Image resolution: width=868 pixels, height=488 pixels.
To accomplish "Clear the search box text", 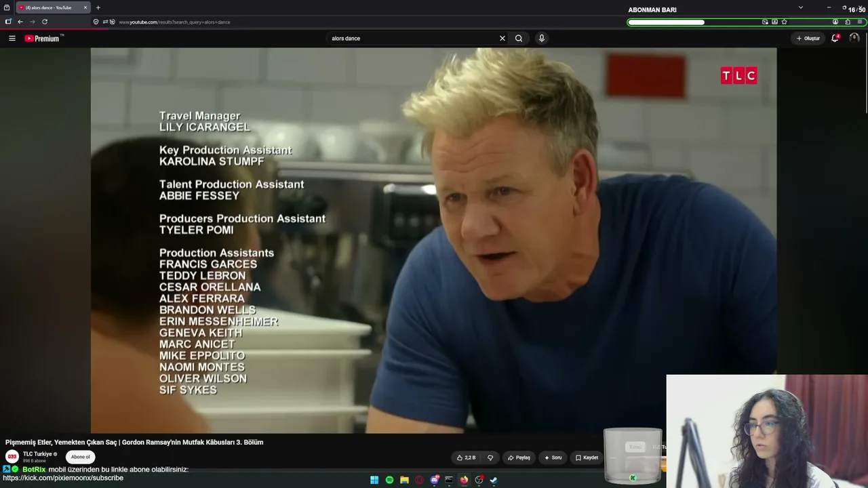I will tap(502, 39).
